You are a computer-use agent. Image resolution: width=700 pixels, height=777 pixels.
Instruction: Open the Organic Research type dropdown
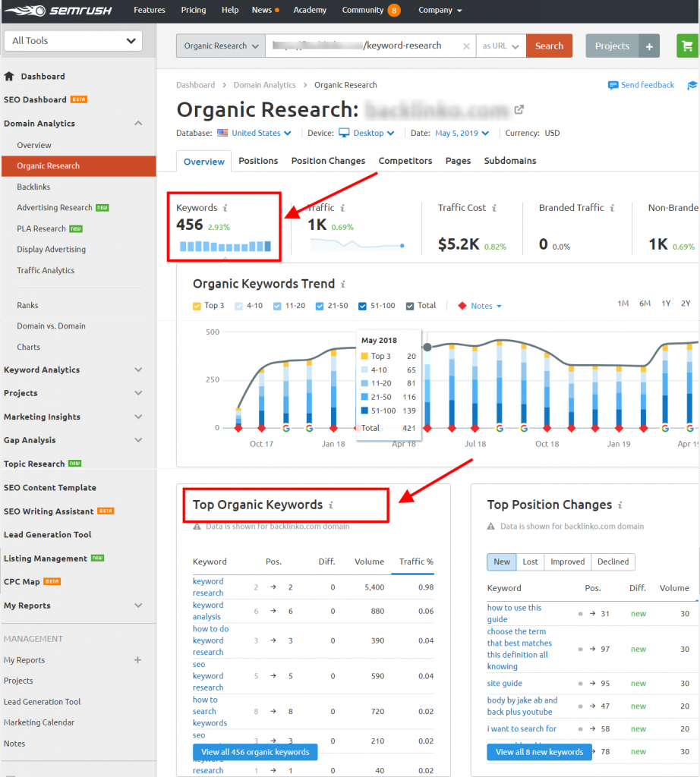(221, 46)
